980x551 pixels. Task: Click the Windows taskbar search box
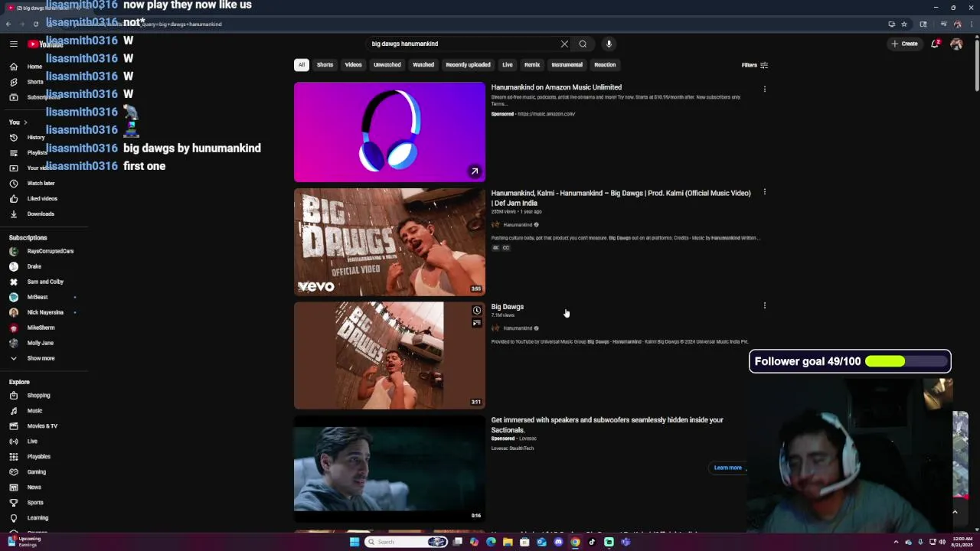click(406, 542)
